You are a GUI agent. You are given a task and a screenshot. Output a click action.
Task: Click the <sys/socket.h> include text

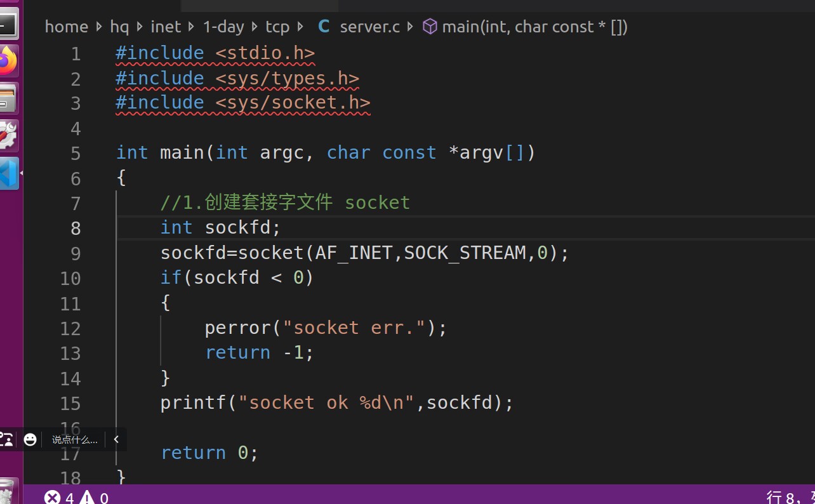pyautogui.click(x=293, y=103)
